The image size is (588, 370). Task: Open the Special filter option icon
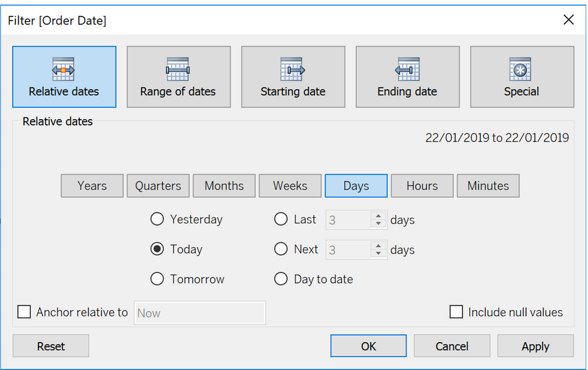tap(521, 69)
